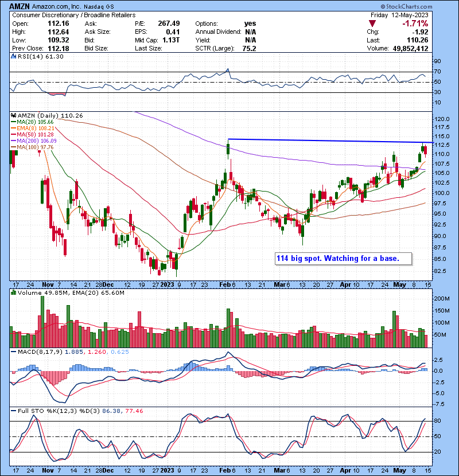This screenshot has width=459, height=476.
Task: Click the '114 big spot' annotation box
Action: click(x=343, y=259)
